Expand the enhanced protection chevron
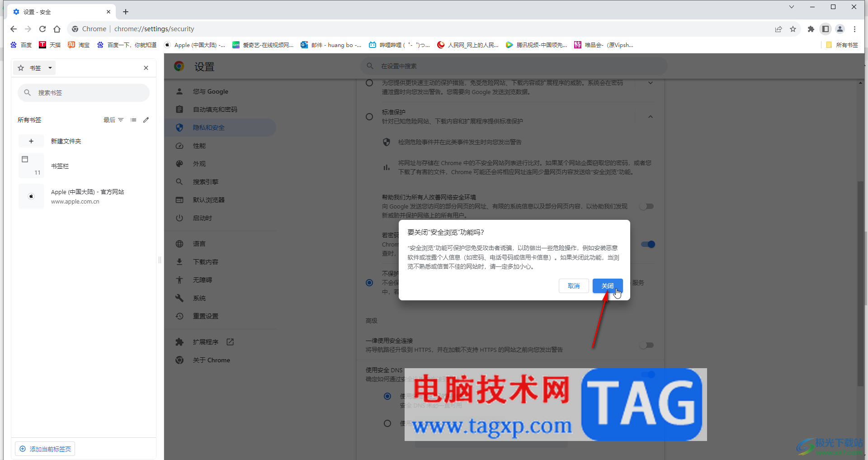The image size is (868, 460). tap(651, 83)
